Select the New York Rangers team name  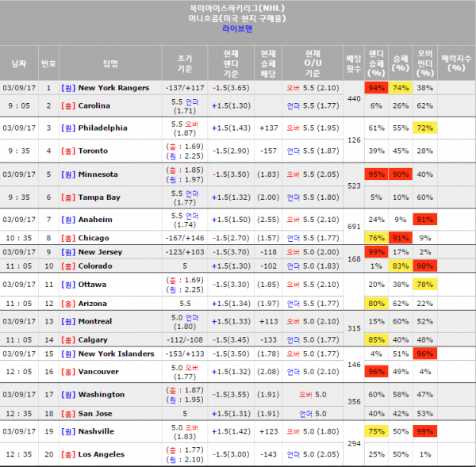click(113, 88)
